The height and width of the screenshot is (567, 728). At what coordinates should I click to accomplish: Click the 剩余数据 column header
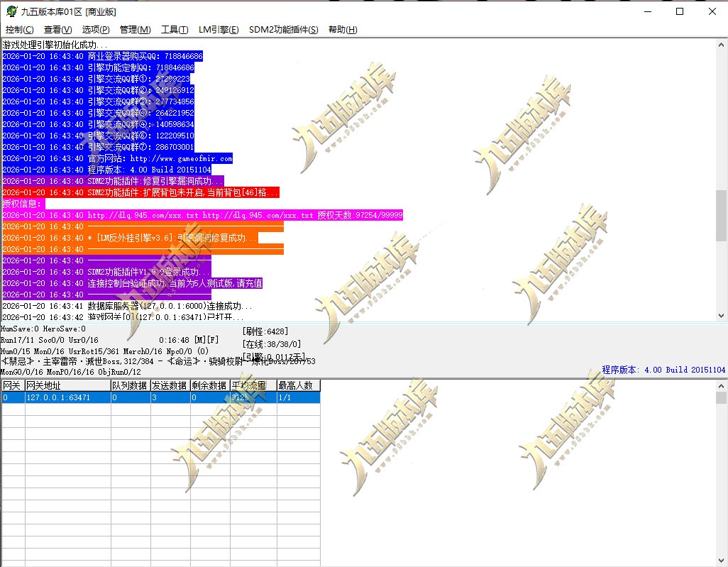(210, 385)
